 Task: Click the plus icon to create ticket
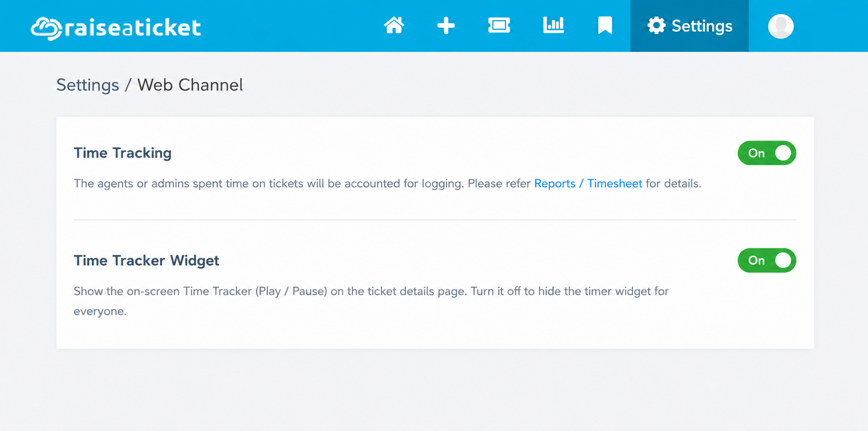click(446, 25)
